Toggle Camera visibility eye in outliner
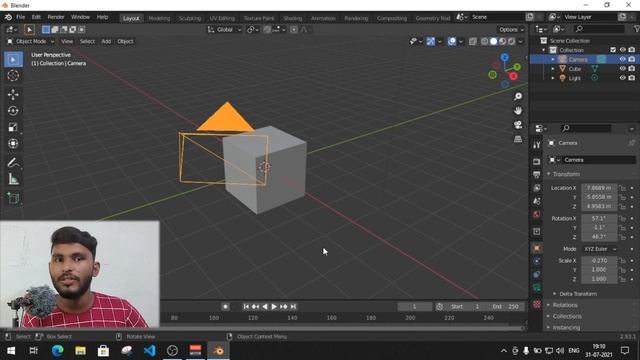The height and width of the screenshot is (360, 640). pyautogui.click(x=622, y=59)
